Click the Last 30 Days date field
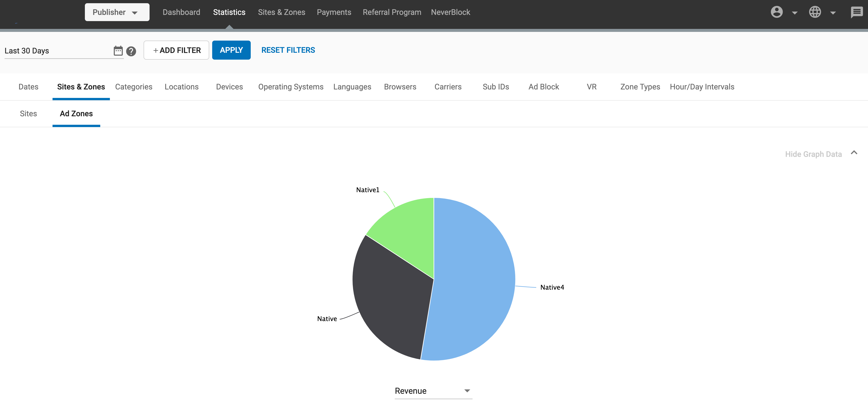The image size is (868, 416). click(x=57, y=51)
